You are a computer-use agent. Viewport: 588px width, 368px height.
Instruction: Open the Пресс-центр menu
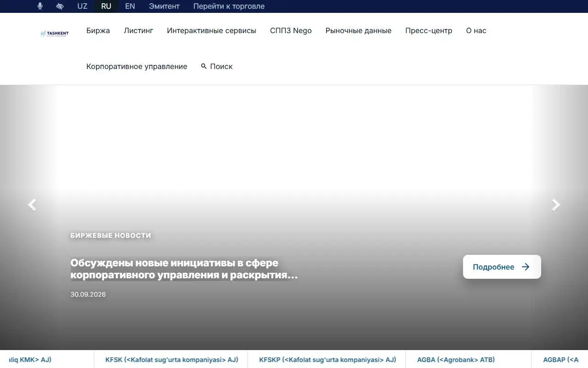pyautogui.click(x=429, y=31)
